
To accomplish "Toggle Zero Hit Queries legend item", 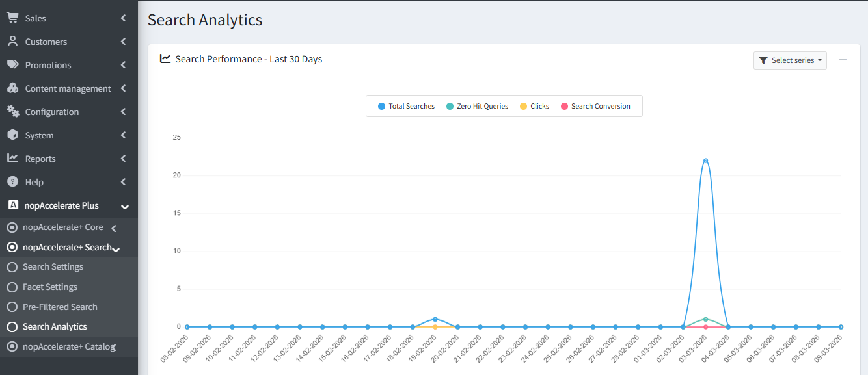I will [477, 106].
